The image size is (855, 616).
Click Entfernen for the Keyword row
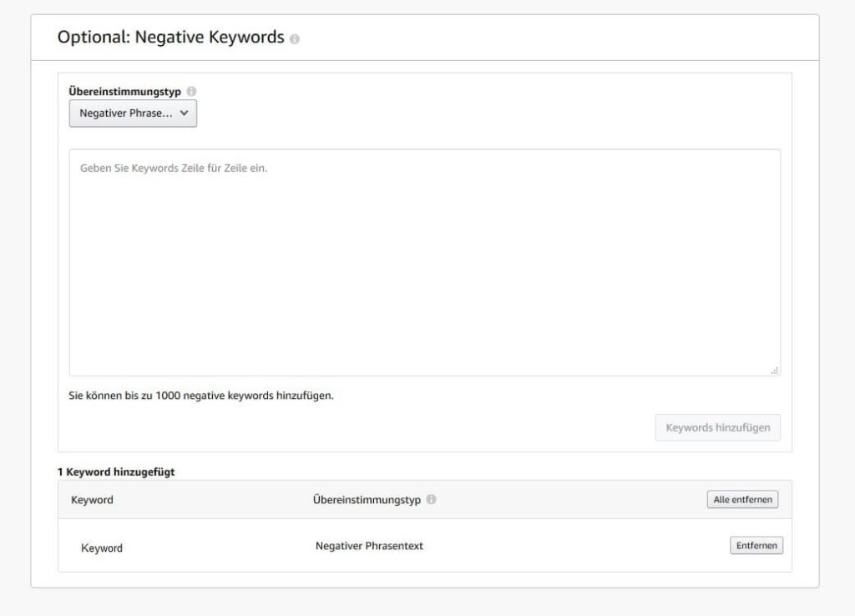point(756,546)
